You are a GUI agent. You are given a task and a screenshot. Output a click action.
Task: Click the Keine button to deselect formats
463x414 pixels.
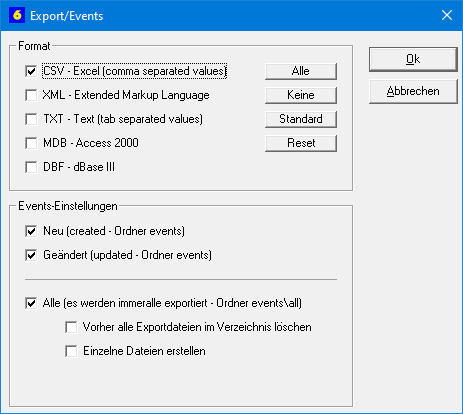(301, 95)
